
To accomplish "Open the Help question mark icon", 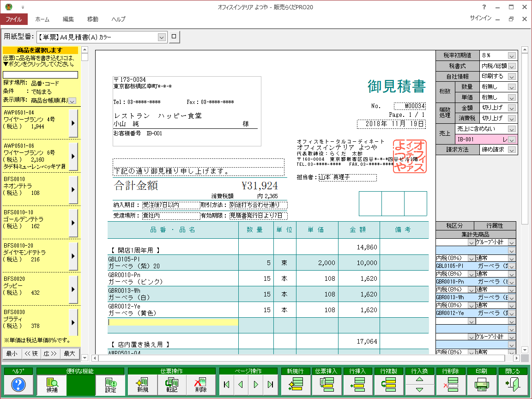I will [x=18, y=385].
